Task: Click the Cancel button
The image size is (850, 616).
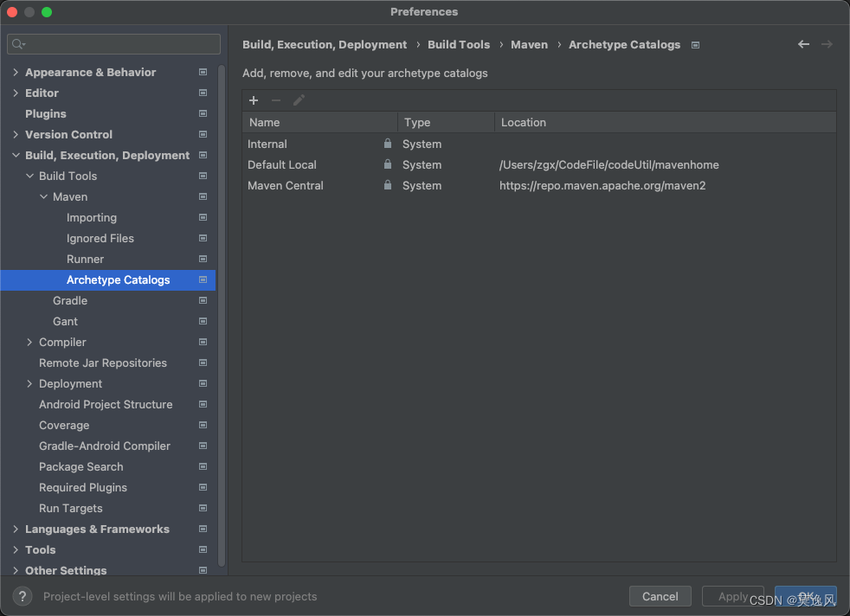Action: tap(660, 596)
